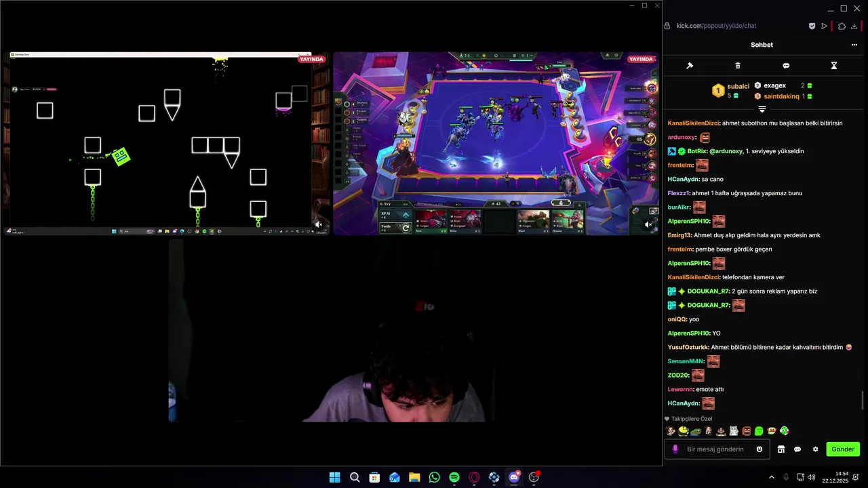
Task: Open File Explorer from taskbar
Action: [414, 477]
